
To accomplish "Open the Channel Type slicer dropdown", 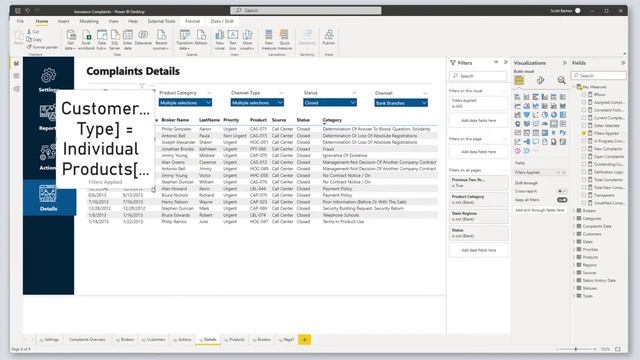I will 257,103.
